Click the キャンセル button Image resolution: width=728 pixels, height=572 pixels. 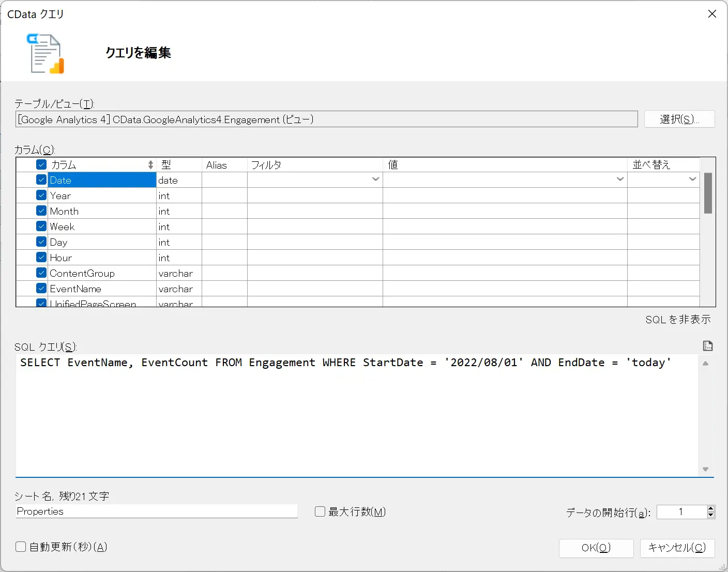[677, 548]
